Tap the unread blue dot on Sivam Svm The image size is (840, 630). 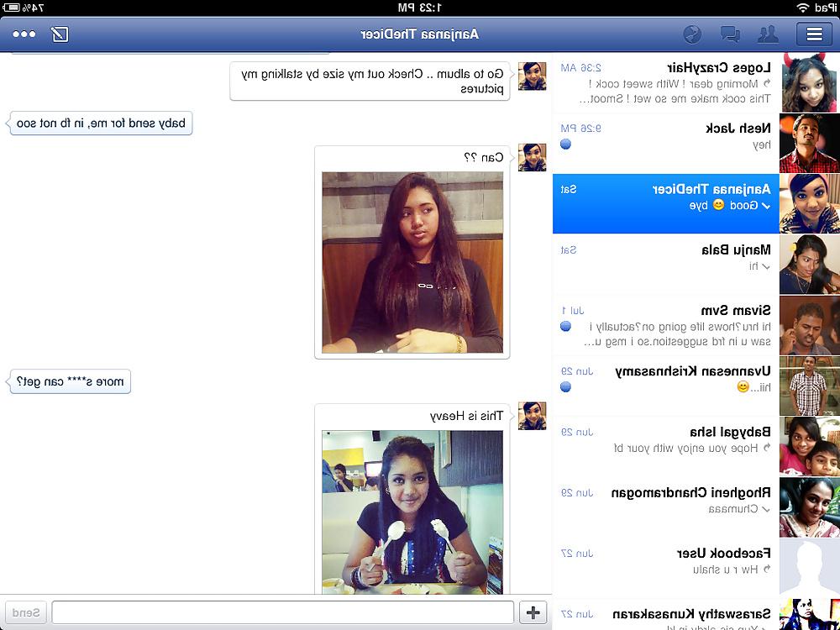coord(565,326)
